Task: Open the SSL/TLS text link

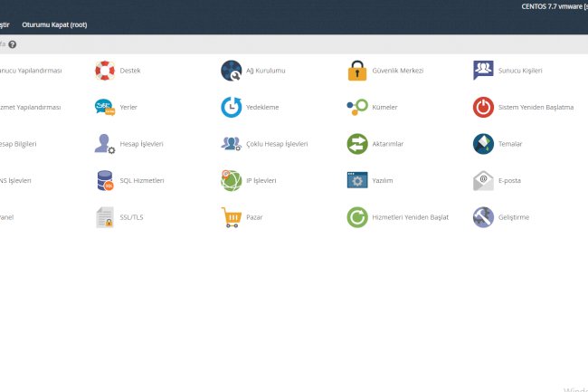Action: 131,217
